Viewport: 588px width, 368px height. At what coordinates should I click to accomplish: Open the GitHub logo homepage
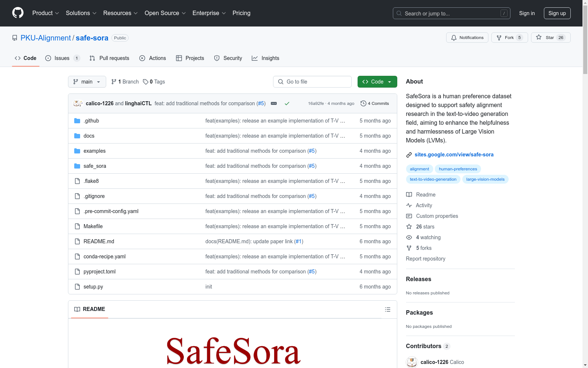pyautogui.click(x=18, y=13)
